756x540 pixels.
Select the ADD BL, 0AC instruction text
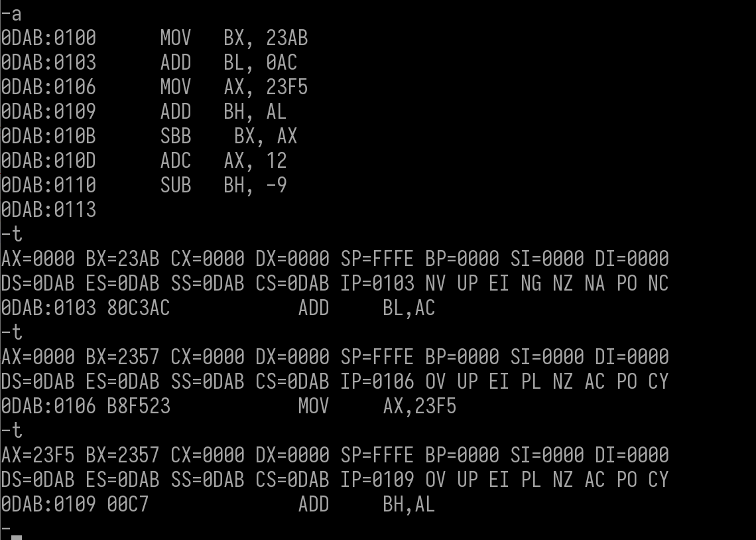click(229, 62)
